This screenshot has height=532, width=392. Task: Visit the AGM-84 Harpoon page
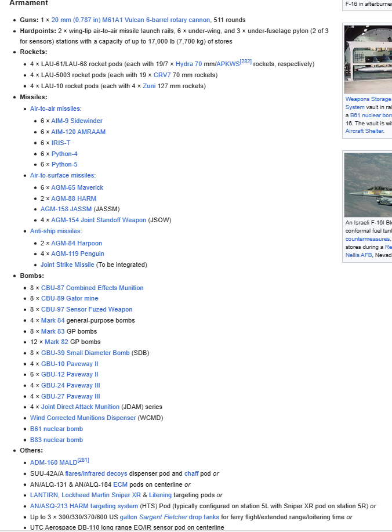pyautogui.click(x=76, y=243)
